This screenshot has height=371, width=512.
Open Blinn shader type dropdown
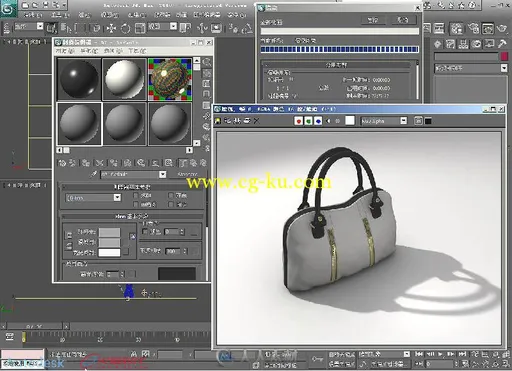[x=117, y=198]
